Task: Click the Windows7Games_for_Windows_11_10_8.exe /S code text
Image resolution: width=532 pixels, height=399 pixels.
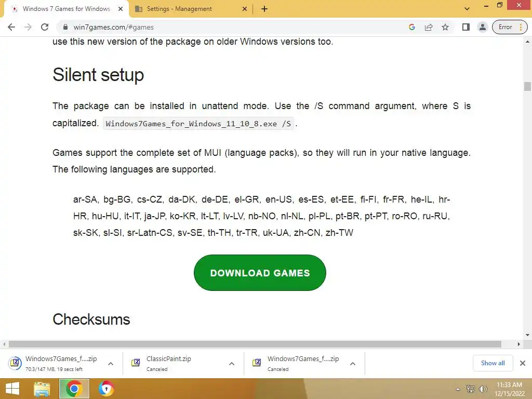Action: [x=198, y=124]
